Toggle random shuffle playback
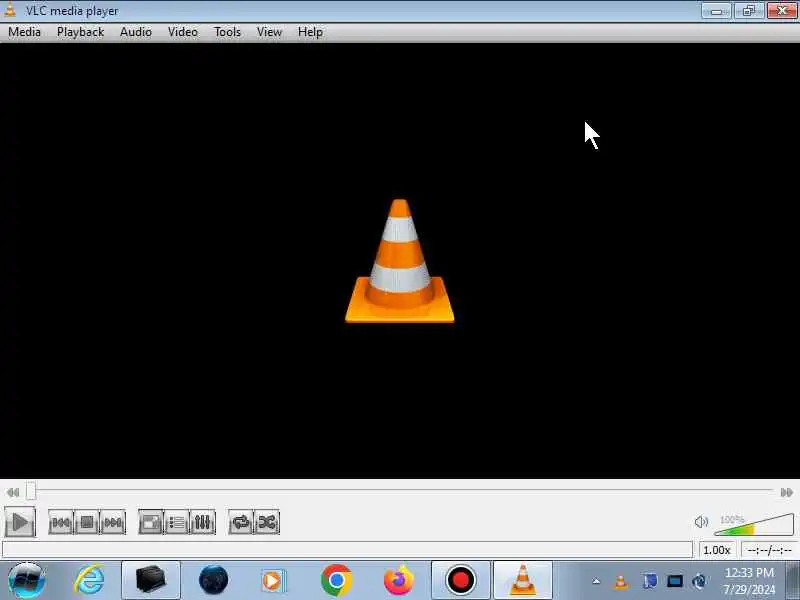 pos(267,522)
